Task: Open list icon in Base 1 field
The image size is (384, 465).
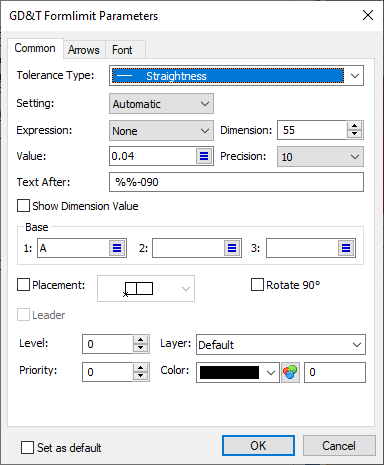Action: [117, 248]
